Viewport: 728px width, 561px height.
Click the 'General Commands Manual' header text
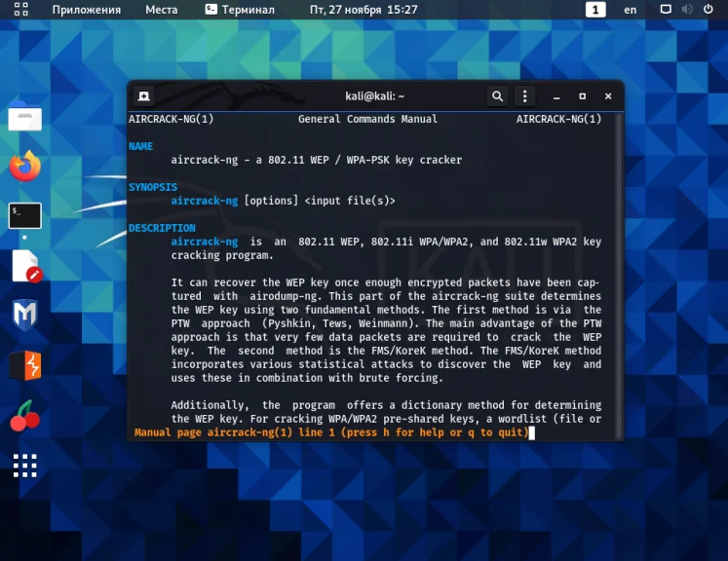367,119
